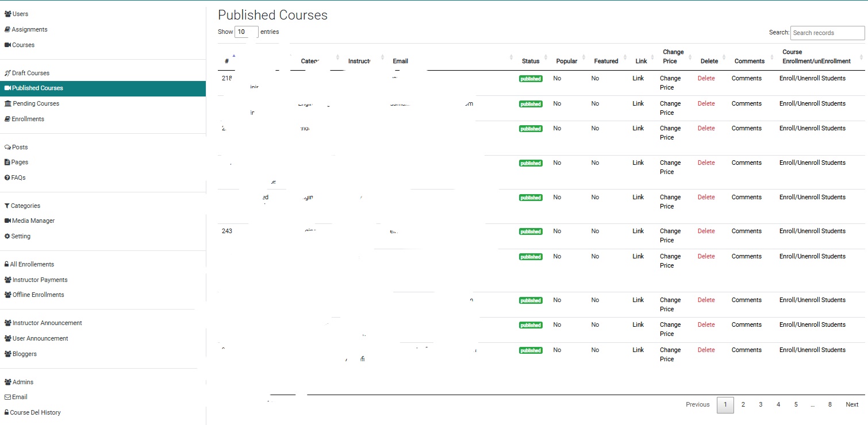Click Enroll/Unenroll Students for course 218
Image resolution: width=868 pixels, height=425 pixels.
[x=812, y=78]
